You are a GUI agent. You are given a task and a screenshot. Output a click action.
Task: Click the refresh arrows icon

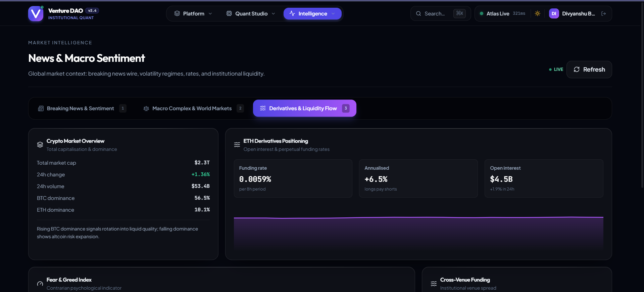coord(577,70)
